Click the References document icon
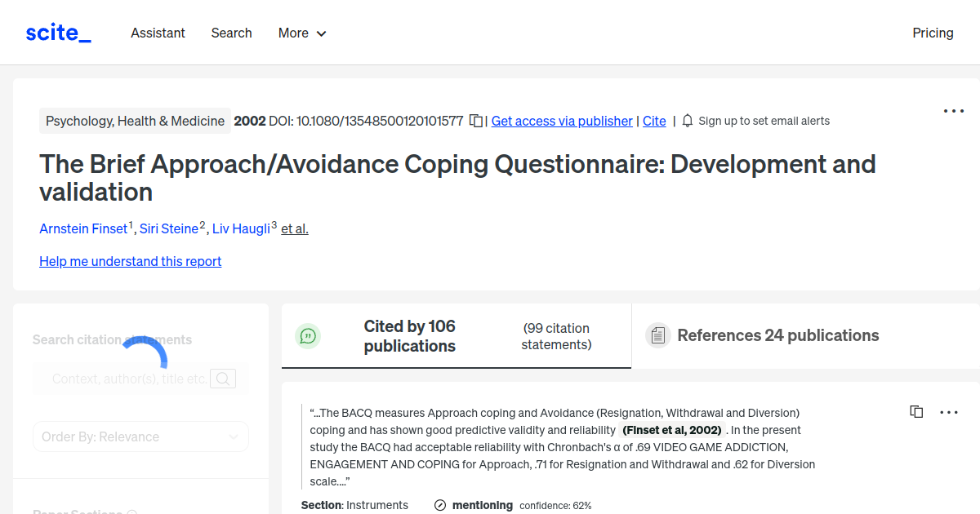980x514 pixels. [658, 335]
